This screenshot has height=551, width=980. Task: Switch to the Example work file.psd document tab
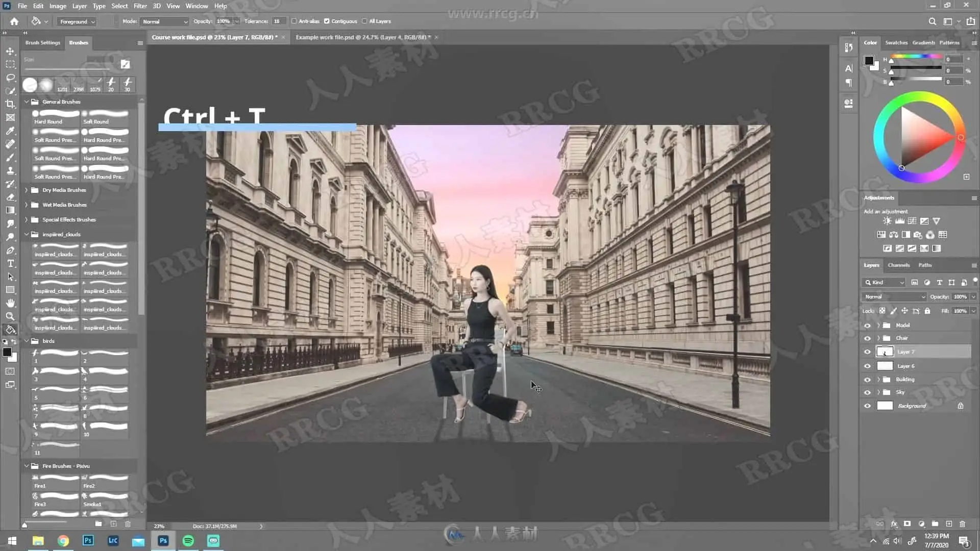(363, 37)
